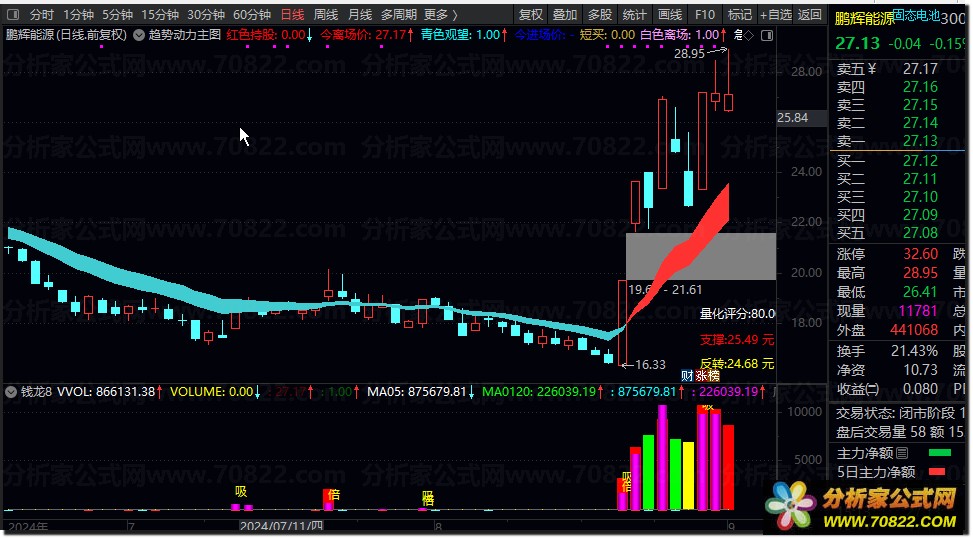The image size is (973, 538).
Task: Click the 16.33 low price label
Action: (x=650, y=365)
